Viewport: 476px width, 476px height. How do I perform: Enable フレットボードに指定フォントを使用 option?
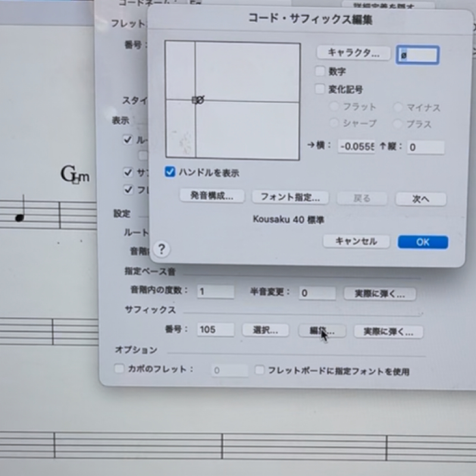(259, 370)
